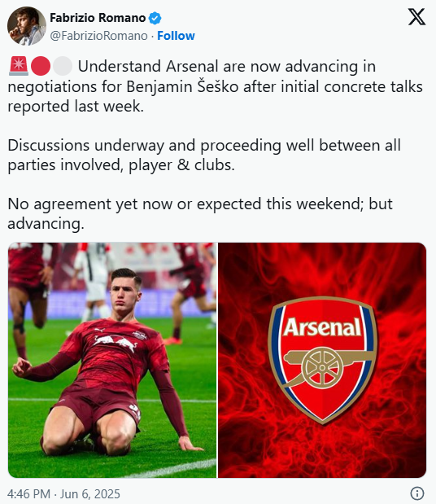The image size is (436, 504).
Task: Open the Šeško goal celebration photo
Action: click(x=112, y=361)
